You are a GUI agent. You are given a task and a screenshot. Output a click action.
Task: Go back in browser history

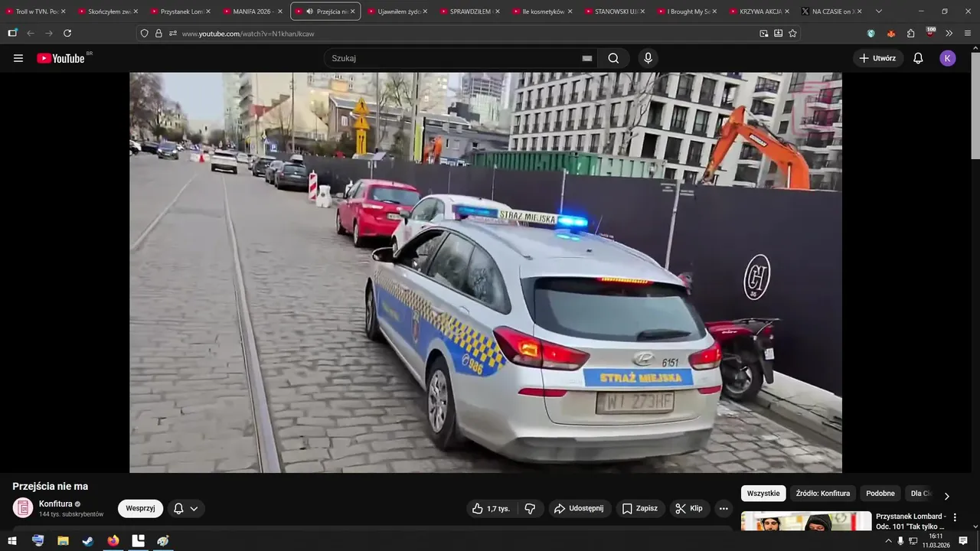(31, 33)
